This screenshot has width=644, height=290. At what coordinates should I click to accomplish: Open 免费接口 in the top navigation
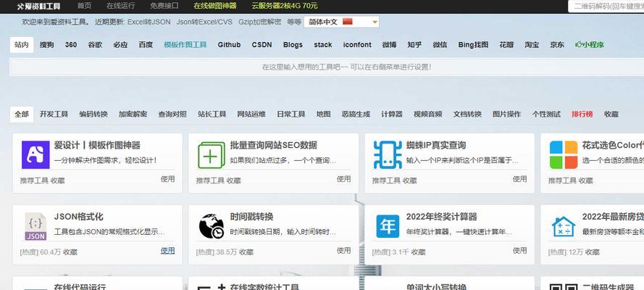click(x=164, y=6)
